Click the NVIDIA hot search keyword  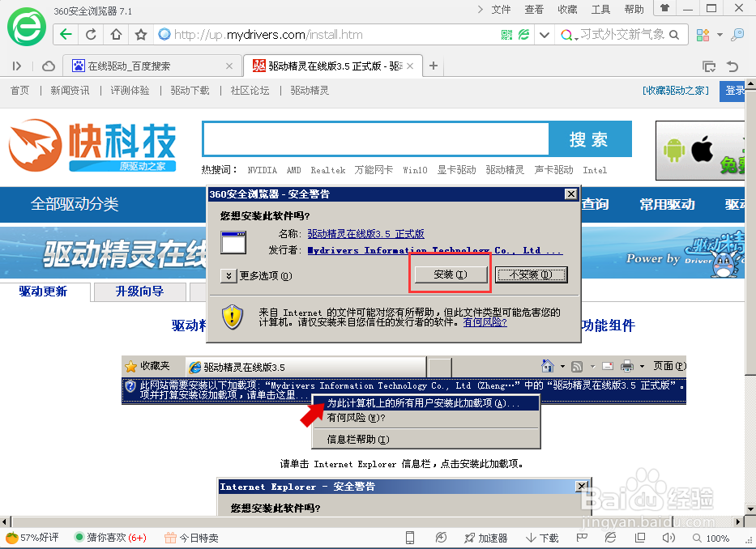tap(263, 170)
